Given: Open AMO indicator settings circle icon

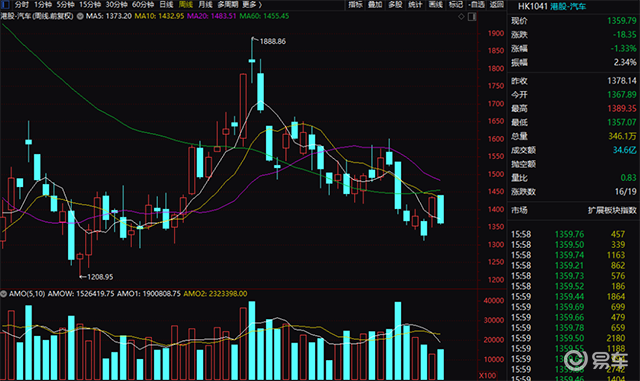Looking at the screenshot, I should coord(4,294).
